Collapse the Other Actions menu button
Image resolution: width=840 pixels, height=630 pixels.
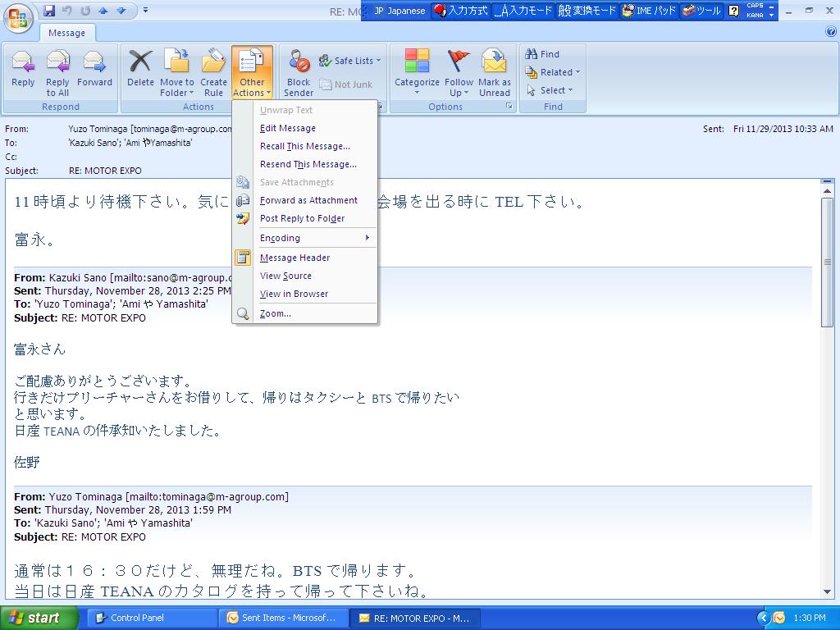(x=252, y=73)
